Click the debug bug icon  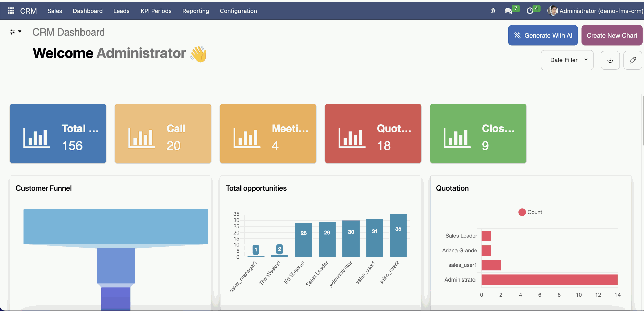tap(493, 11)
